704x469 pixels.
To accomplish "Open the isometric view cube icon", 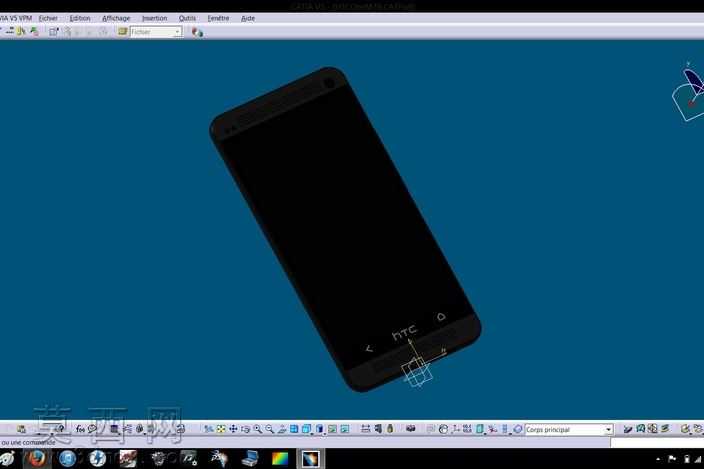I will click(307, 429).
